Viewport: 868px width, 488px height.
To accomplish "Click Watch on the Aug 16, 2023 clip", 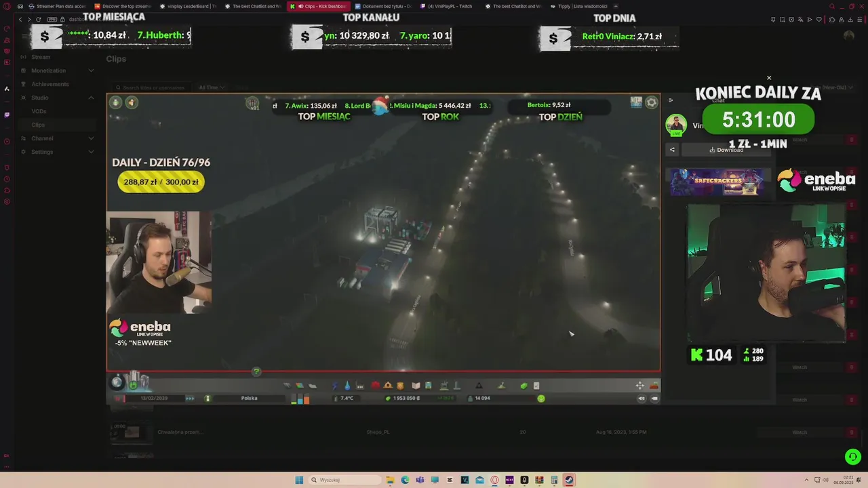I will [x=800, y=432].
